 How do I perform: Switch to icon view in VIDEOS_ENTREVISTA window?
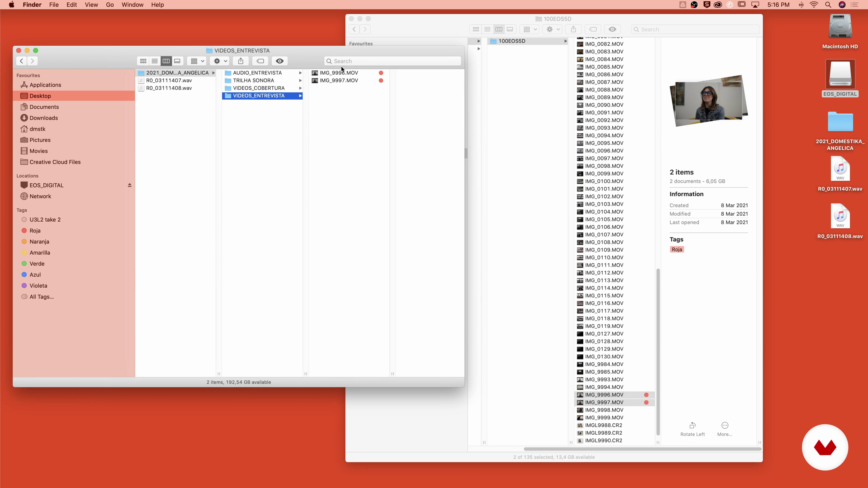tap(143, 61)
